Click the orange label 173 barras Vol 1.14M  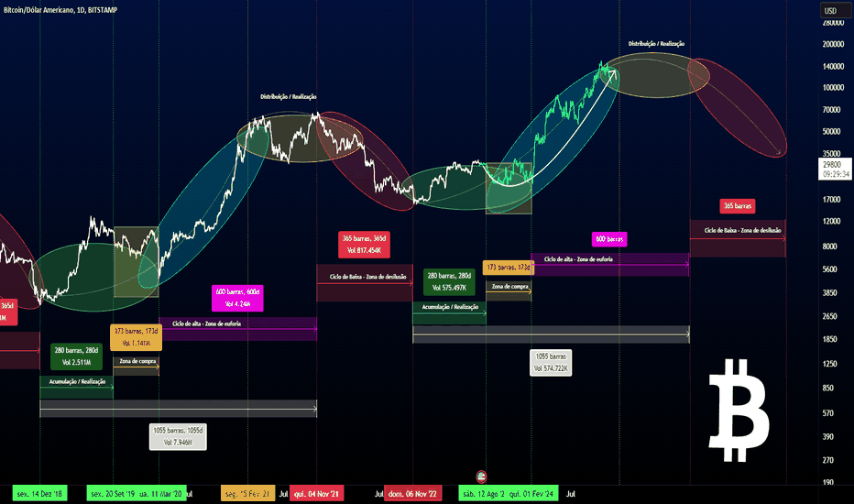pyautogui.click(x=137, y=337)
